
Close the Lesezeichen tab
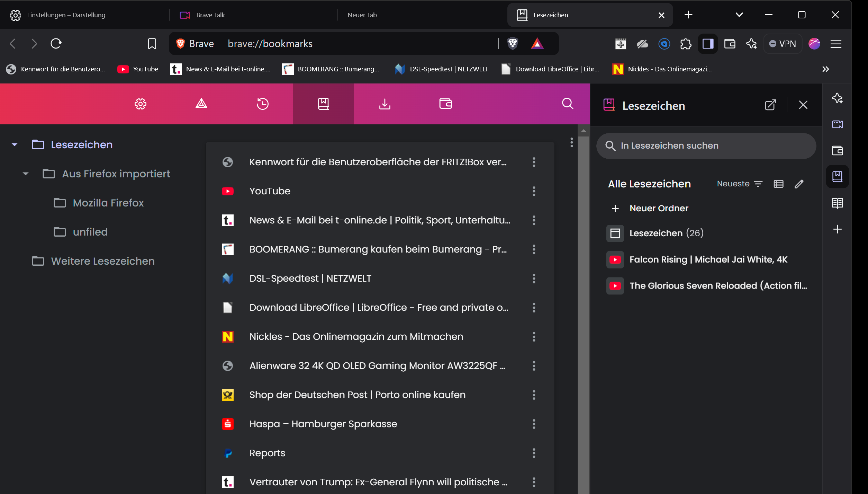[661, 15]
